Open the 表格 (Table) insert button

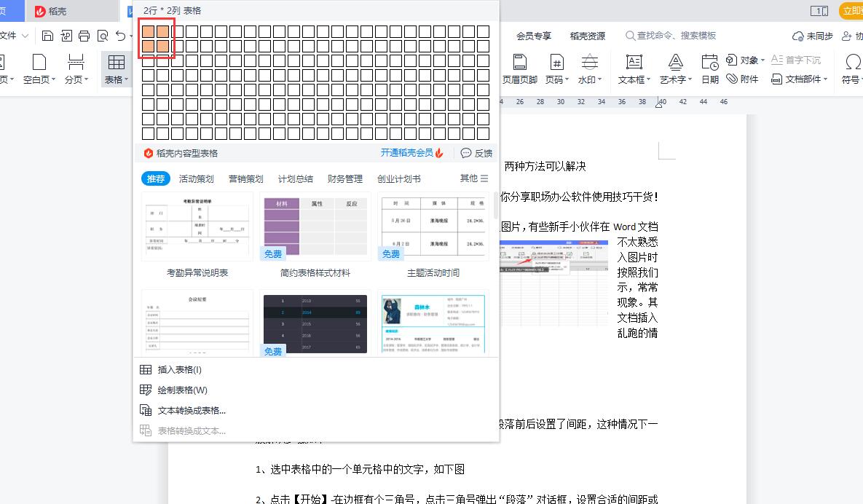(116, 68)
